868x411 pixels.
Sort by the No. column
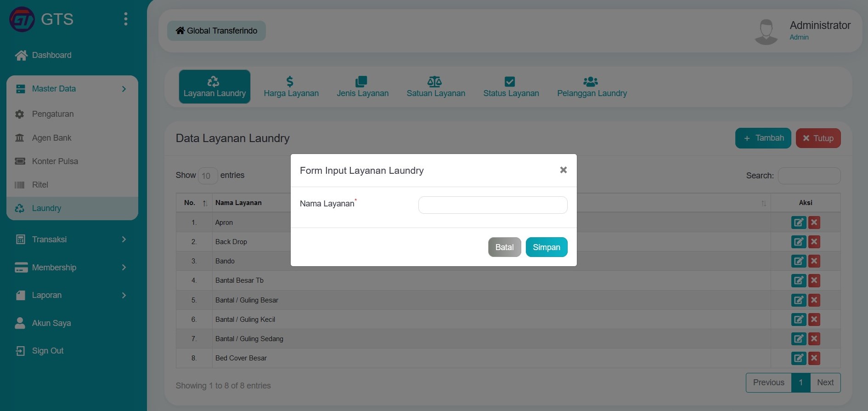[194, 203]
